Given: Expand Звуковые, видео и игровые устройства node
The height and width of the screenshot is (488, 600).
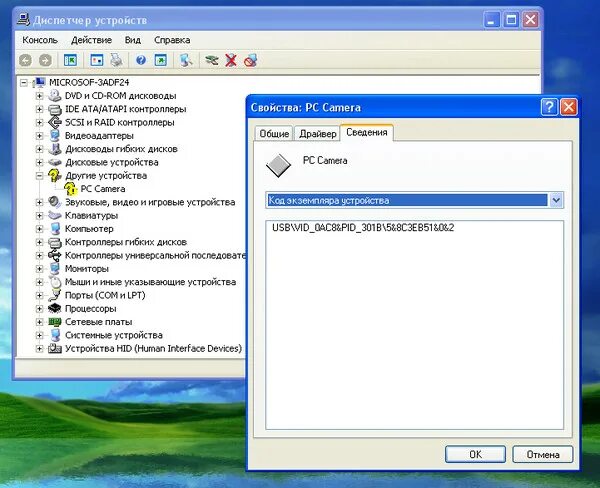Looking at the screenshot, I should click(x=39, y=202).
